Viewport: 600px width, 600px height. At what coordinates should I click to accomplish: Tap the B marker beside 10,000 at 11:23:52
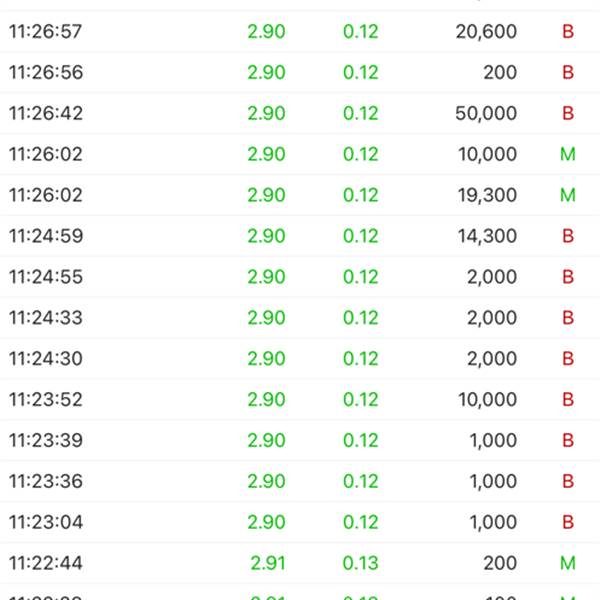(568, 399)
